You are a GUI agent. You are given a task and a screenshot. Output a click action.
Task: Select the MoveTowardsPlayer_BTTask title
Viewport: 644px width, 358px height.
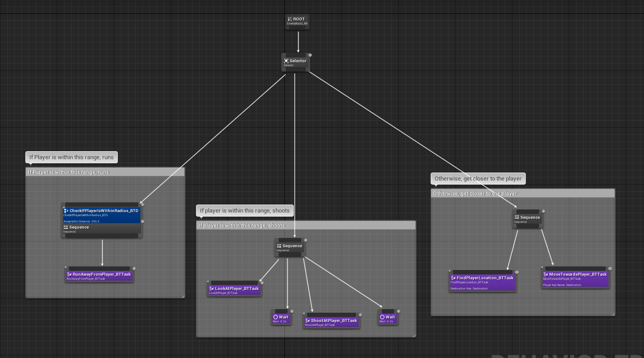[578, 274]
